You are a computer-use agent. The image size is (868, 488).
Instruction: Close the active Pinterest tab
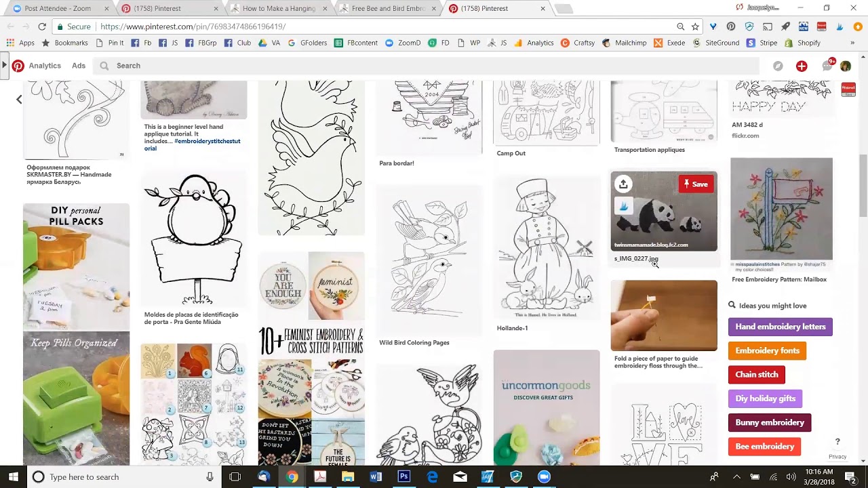pos(542,9)
